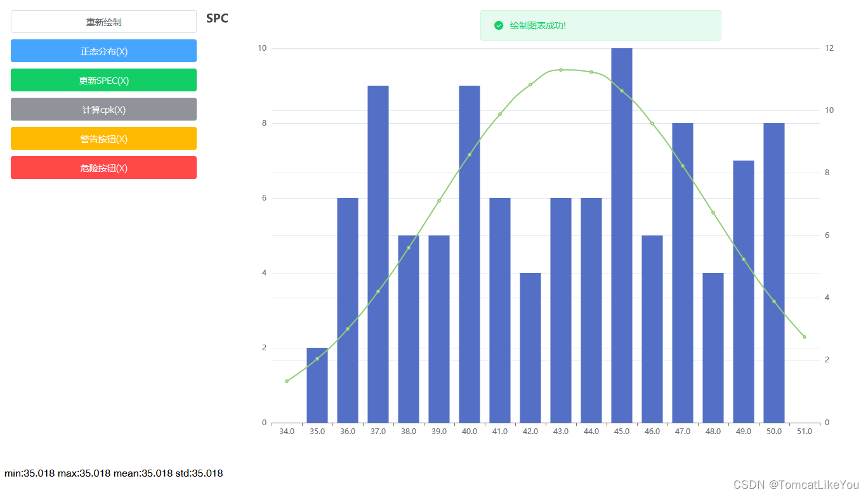
Task: Click the left y-axis label 6
Action: tap(264, 198)
